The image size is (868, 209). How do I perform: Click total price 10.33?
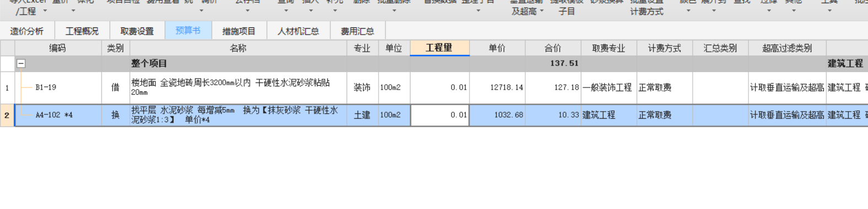pyautogui.click(x=553, y=116)
